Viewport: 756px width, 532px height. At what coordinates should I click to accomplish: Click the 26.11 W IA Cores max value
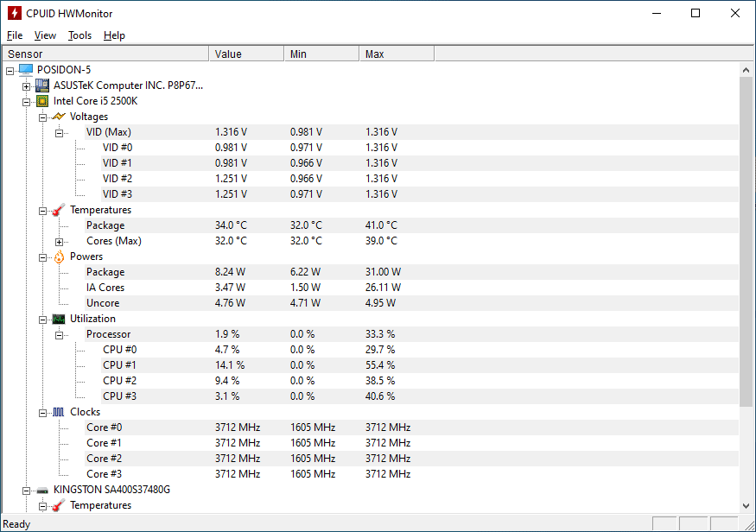point(384,288)
